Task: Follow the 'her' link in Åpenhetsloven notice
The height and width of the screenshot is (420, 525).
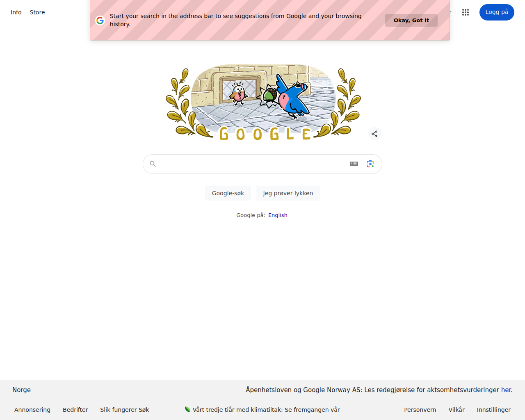Action: (x=506, y=390)
